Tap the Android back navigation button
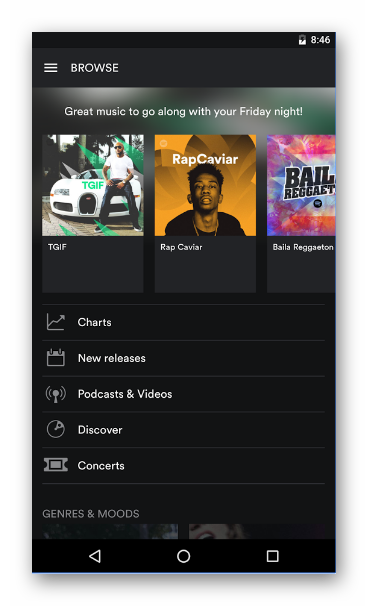This screenshot has width=368, height=606. pyautogui.click(x=95, y=556)
